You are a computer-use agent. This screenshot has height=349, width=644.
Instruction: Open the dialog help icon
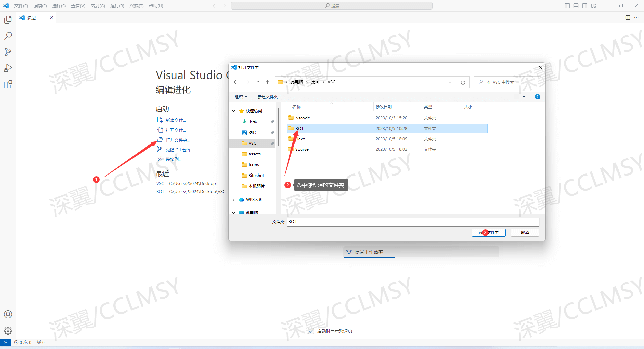[538, 97]
